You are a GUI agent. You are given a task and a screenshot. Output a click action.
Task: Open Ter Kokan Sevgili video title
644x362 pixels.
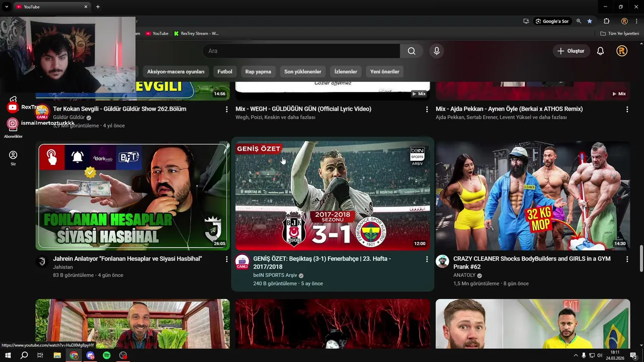(120, 109)
